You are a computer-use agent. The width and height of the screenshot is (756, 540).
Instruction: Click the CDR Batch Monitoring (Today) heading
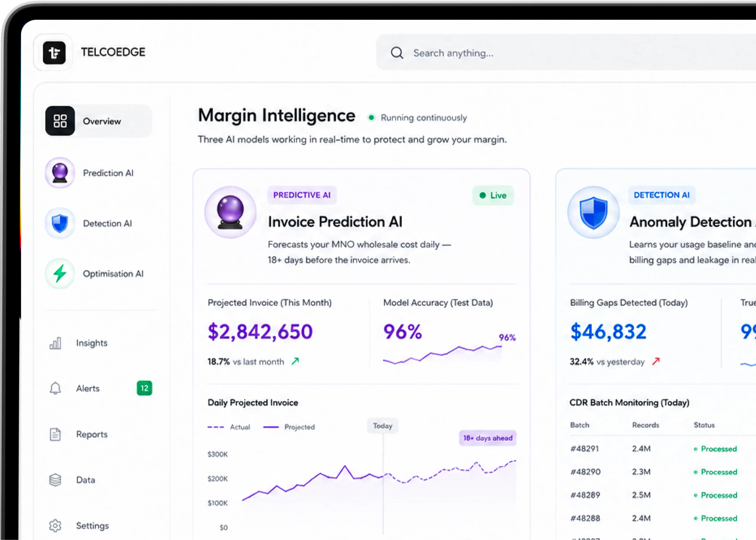(629, 403)
